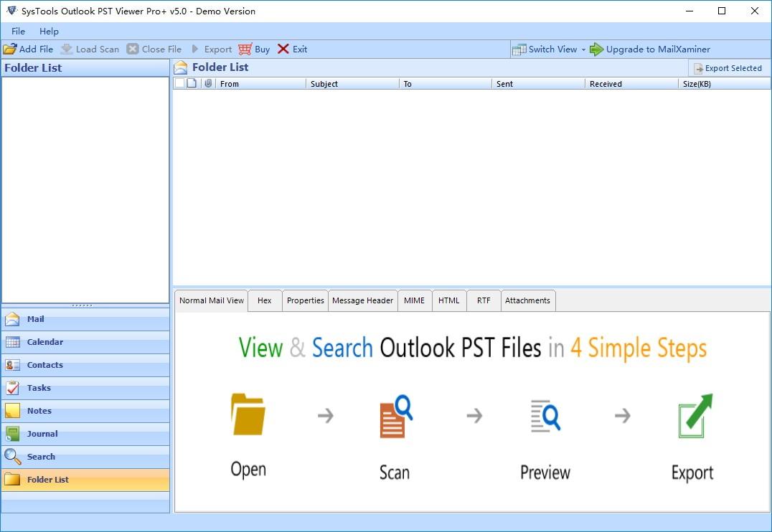Maximize the PST Viewer window
The height and width of the screenshot is (532, 772).
[x=722, y=11]
